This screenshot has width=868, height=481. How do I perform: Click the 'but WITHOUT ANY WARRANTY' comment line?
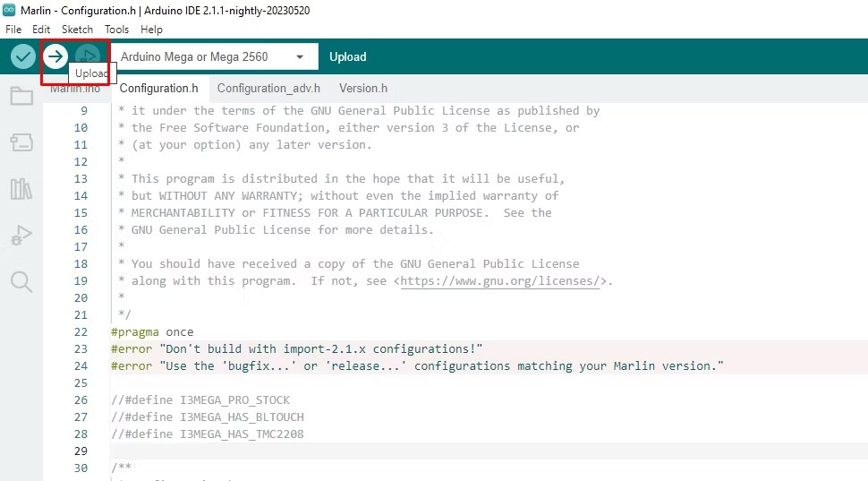point(338,195)
